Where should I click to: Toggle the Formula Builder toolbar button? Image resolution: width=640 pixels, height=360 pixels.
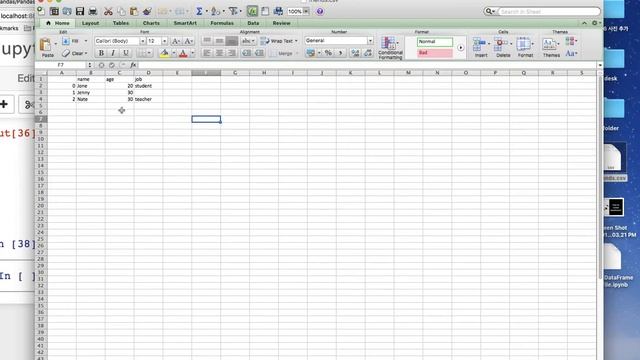[x=252, y=11]
